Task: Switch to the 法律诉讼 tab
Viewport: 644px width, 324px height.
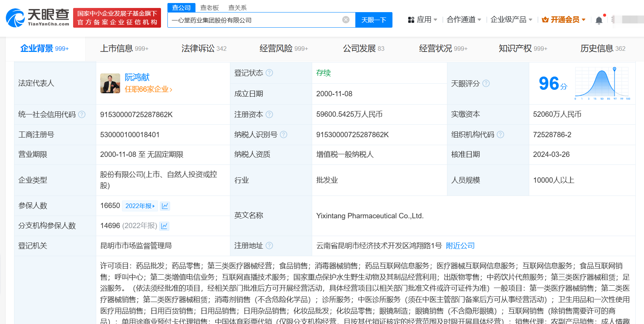Action: pyautogui.click(x=203, y=49)
